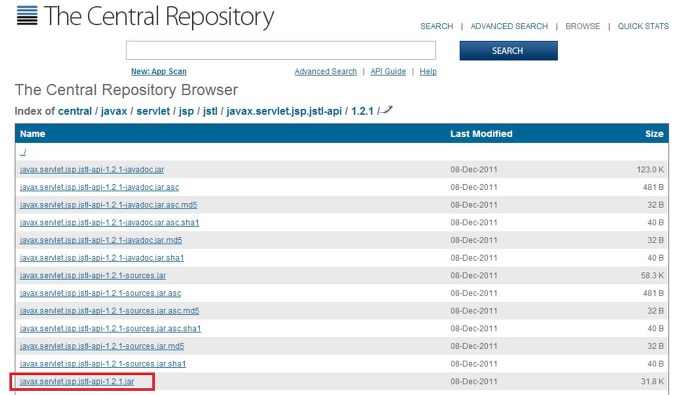Navigate to javax.servlet.jsp.jstl-api breadcrumb link
683x395 pixels.
(284, 111)
